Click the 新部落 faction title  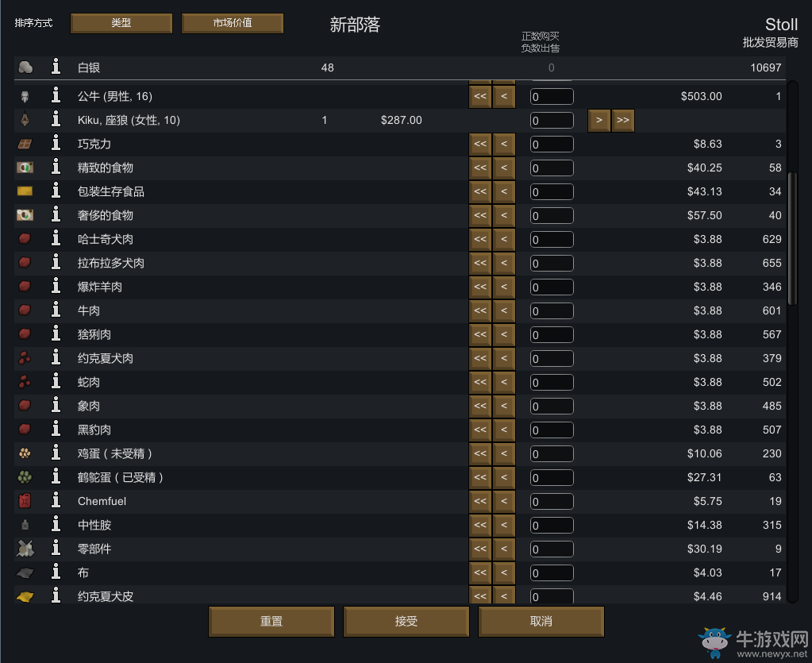356,25
